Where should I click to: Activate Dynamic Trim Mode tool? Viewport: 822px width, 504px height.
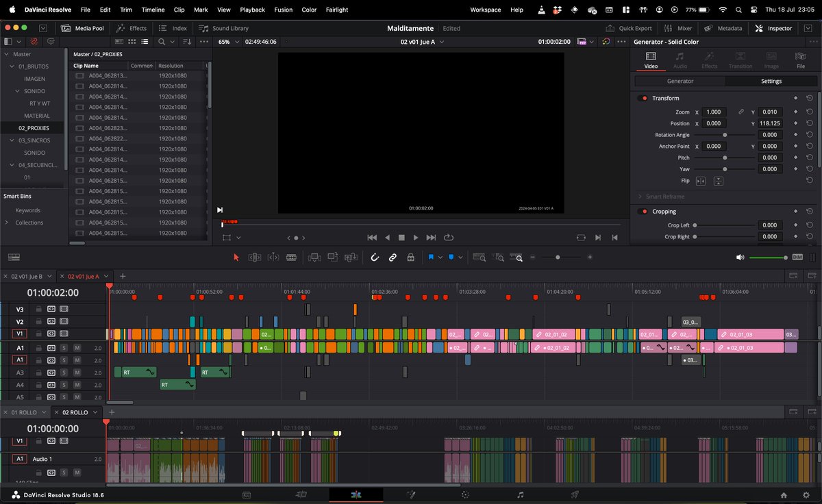tap(273, 257)
